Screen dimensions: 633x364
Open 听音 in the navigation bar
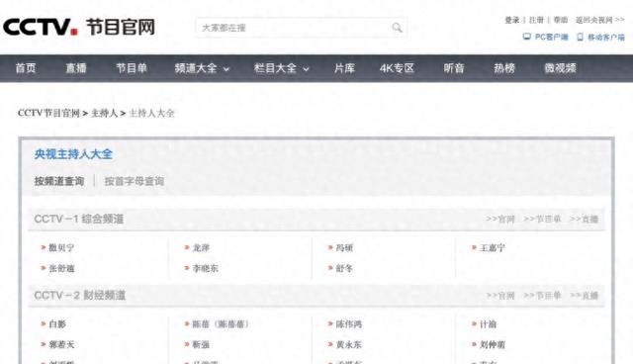coord(454,68)
